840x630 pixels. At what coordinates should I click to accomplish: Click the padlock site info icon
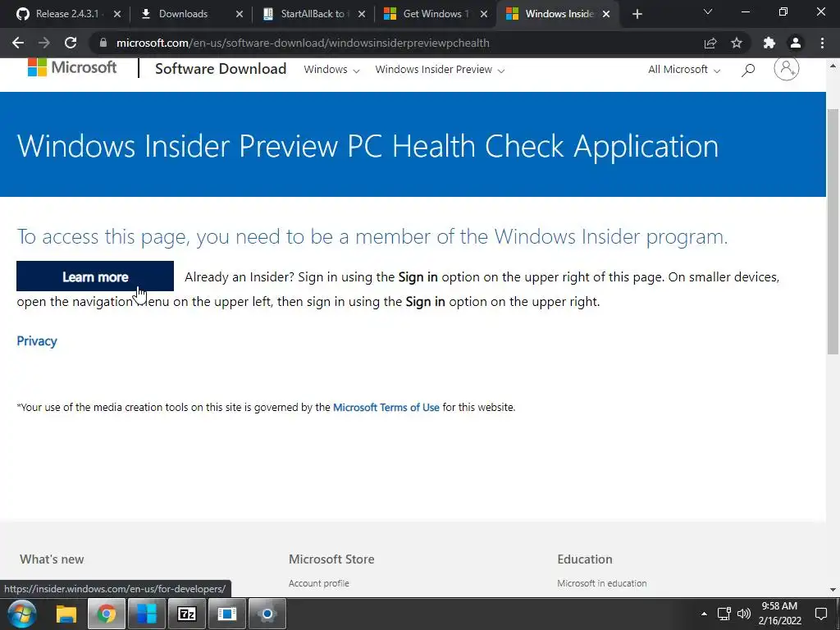pos(103,43)
